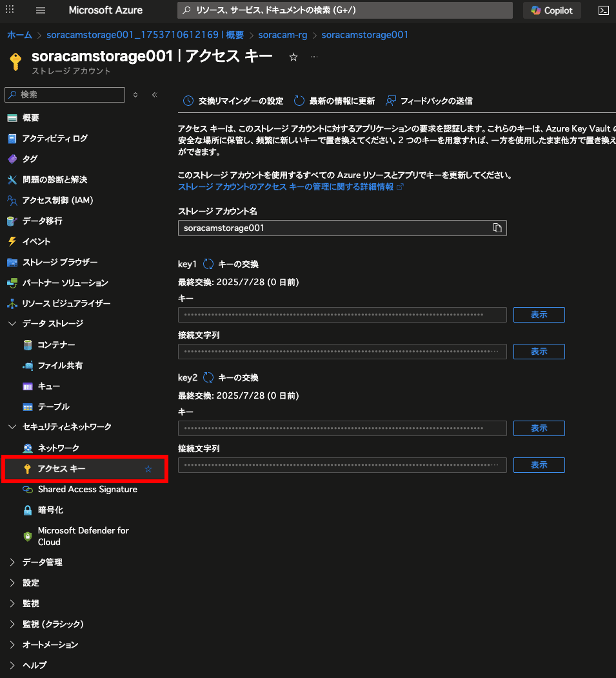Viewport: 616px width, 678px height.
Task: Click the ストレージ ブラウザー icon
Action: point(12,263)
